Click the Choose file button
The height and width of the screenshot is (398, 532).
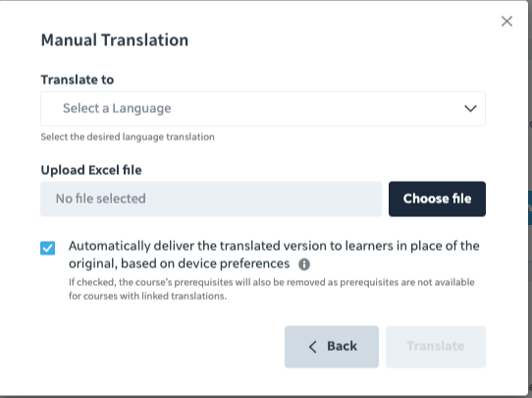pyautogui.click(x=437, y=199)
